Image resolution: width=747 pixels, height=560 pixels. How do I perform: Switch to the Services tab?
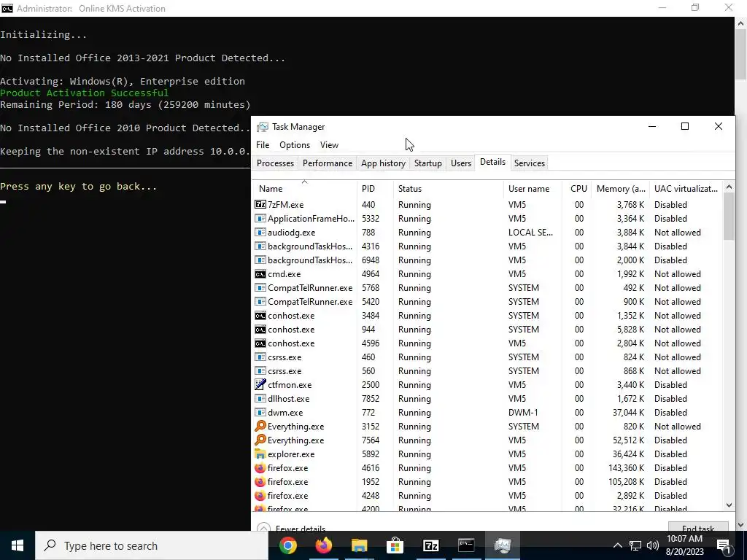click(530, 163)
